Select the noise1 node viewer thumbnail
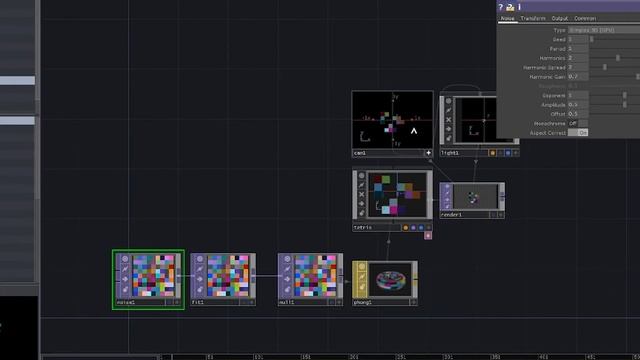640x360 pixels. (153, 276)
